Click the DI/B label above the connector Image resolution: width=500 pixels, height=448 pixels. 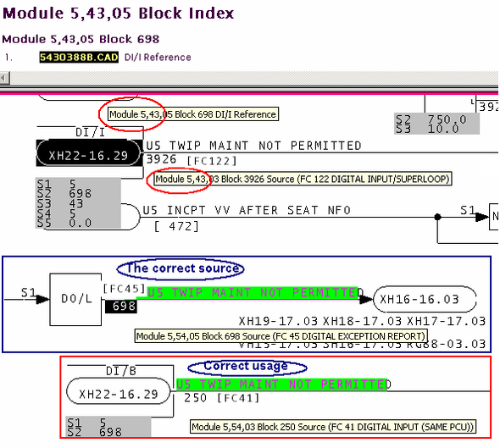tap(121, 371)
